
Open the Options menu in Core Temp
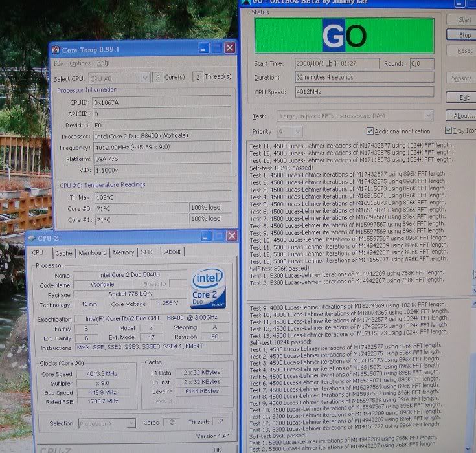coord(80,63)
